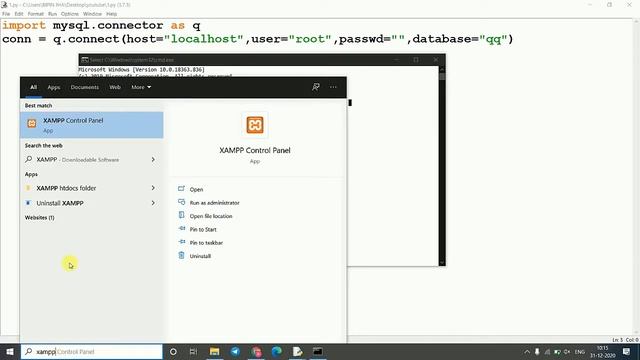Open the File menu in IDLE editor
The height and width of the screenshot is (360, 640).
click(x=6, y=14)
